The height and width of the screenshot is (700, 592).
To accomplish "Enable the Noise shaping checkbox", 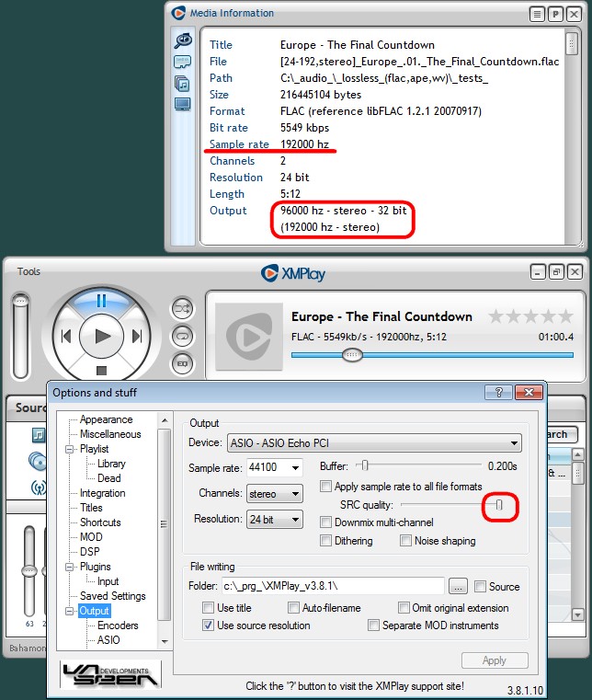I will 405,541.
